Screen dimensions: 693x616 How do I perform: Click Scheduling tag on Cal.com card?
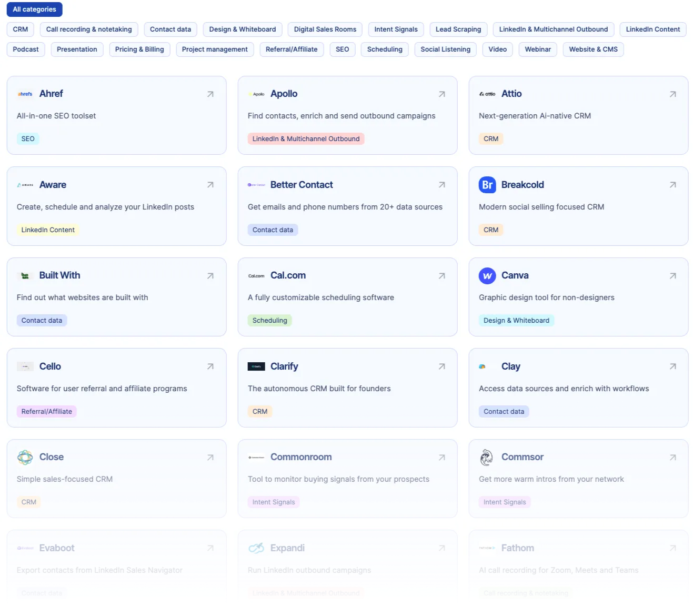pyautogui.click(x=270, y=321)
